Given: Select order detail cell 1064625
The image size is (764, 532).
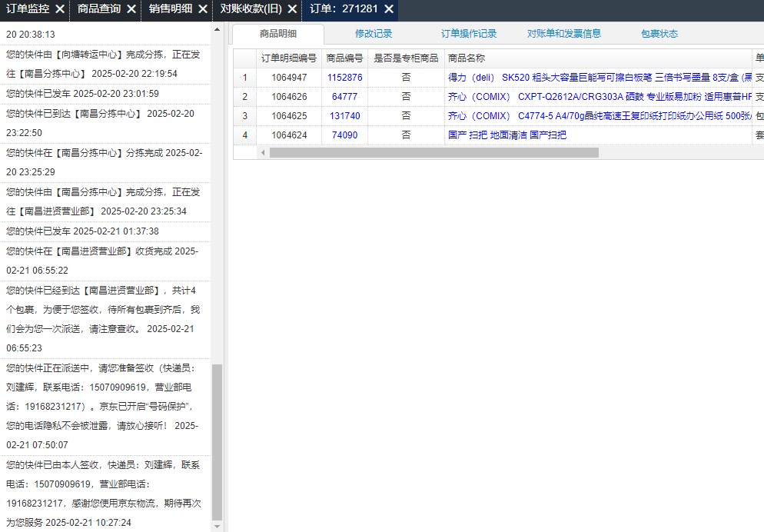Looking at the screenshot, I should (289, 116).
